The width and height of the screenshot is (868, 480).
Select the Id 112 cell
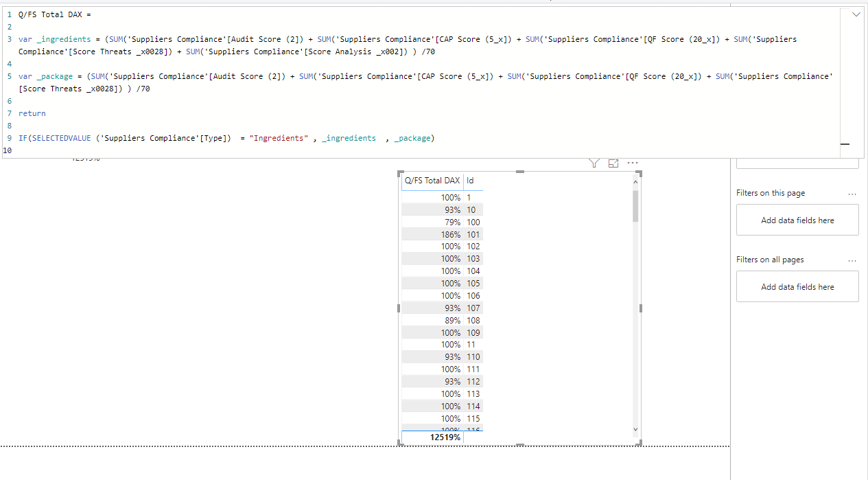(x=473, y=381)
